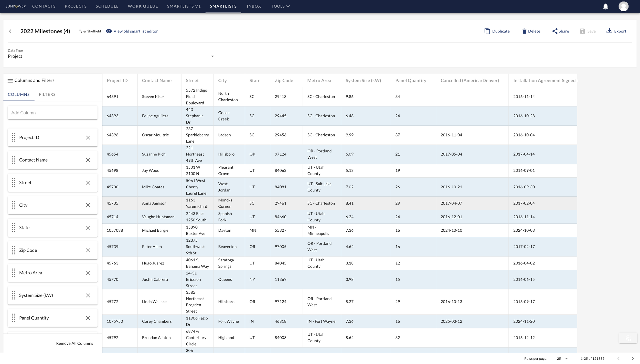
Task: Toggle the eye icon for old smartlist editor
Action: point(109,31)
